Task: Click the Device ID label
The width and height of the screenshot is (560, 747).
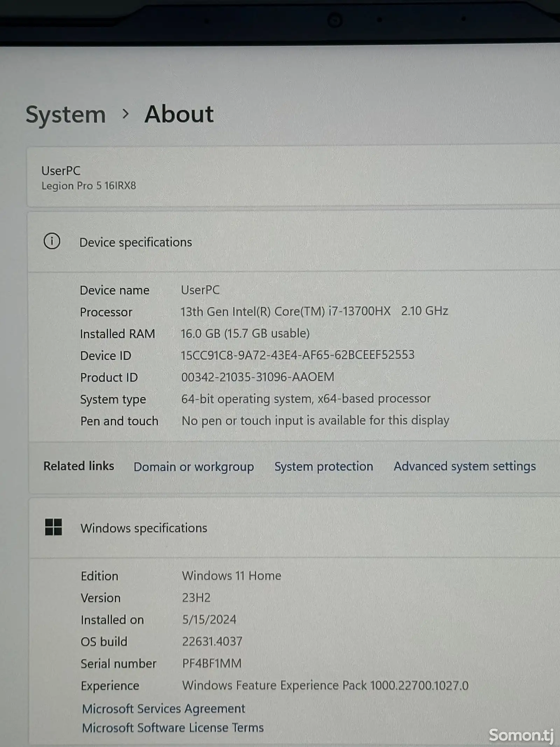Action: (x=106, y=356)
